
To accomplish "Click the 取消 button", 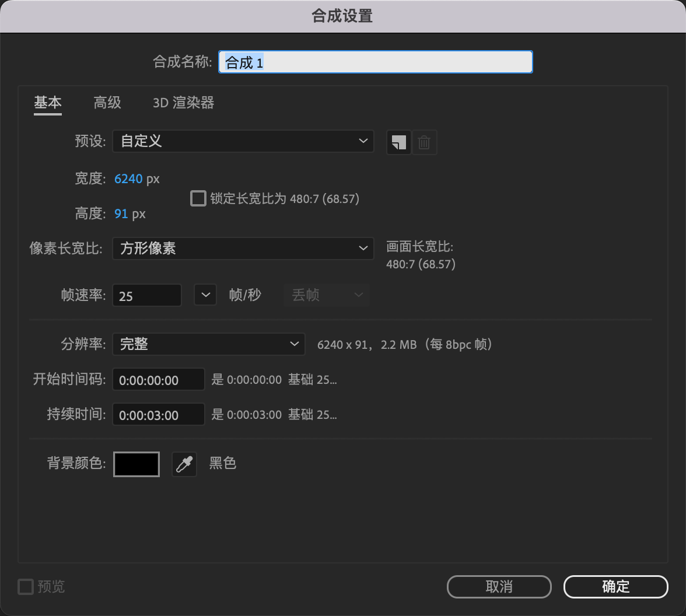I will tap(499, 587).
